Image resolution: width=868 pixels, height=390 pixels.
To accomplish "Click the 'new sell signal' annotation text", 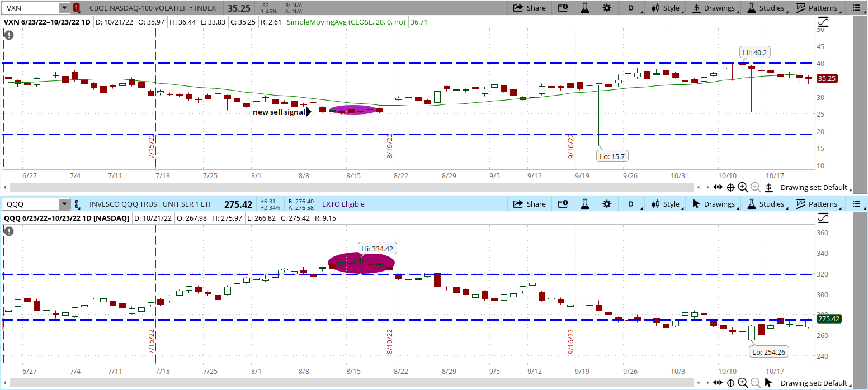I will pos(279,112).
